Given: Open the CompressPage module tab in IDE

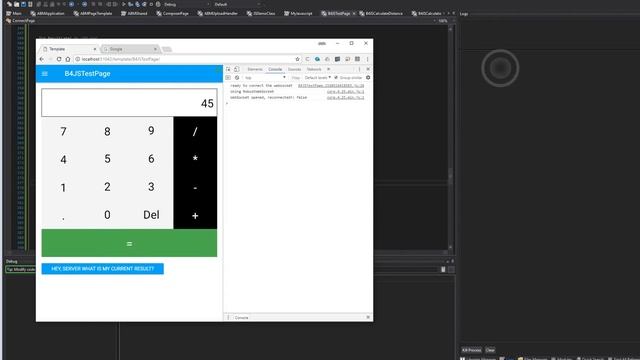Looking at the screenshot, I should 172,13.
